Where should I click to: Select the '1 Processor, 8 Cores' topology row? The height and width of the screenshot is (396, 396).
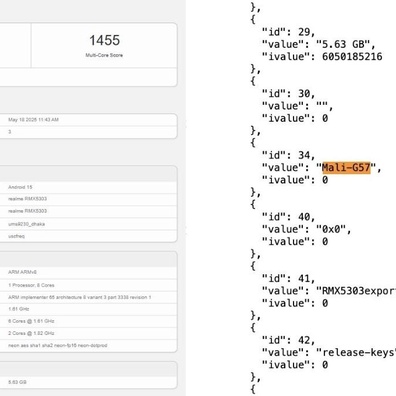coord(88,285)
